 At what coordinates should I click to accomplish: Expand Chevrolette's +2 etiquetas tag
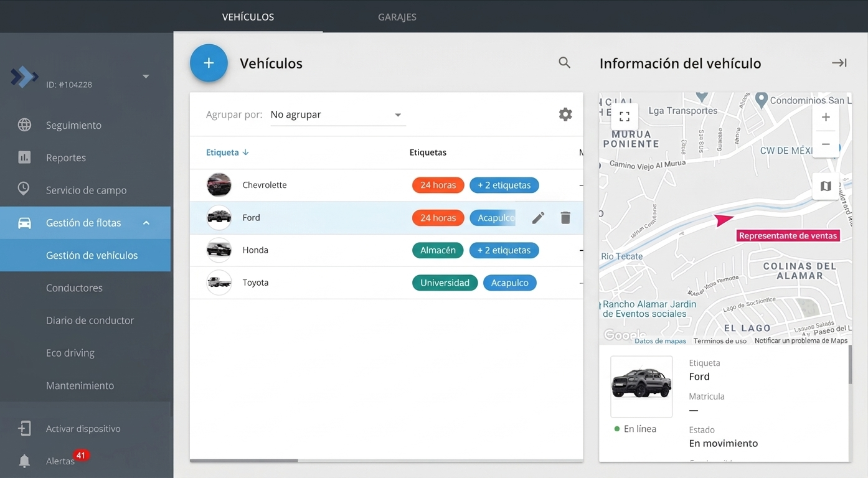[504, 185]
